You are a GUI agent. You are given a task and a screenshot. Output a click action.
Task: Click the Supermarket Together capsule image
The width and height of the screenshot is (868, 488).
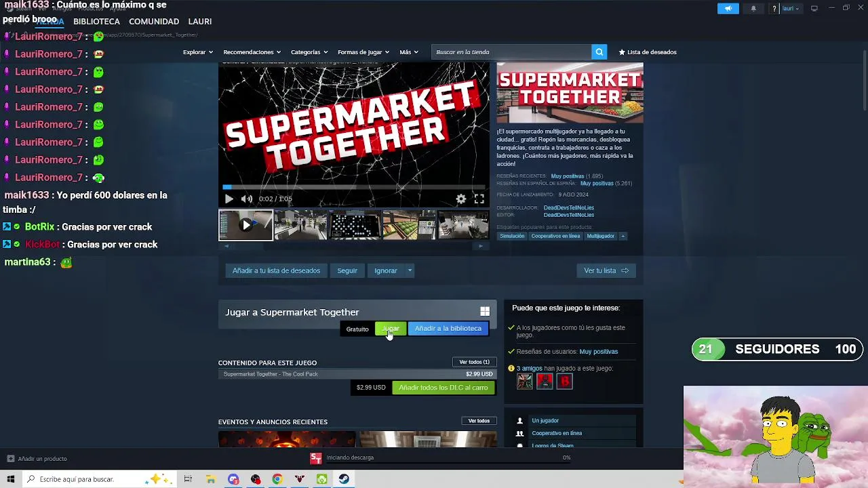click(570, 93)
